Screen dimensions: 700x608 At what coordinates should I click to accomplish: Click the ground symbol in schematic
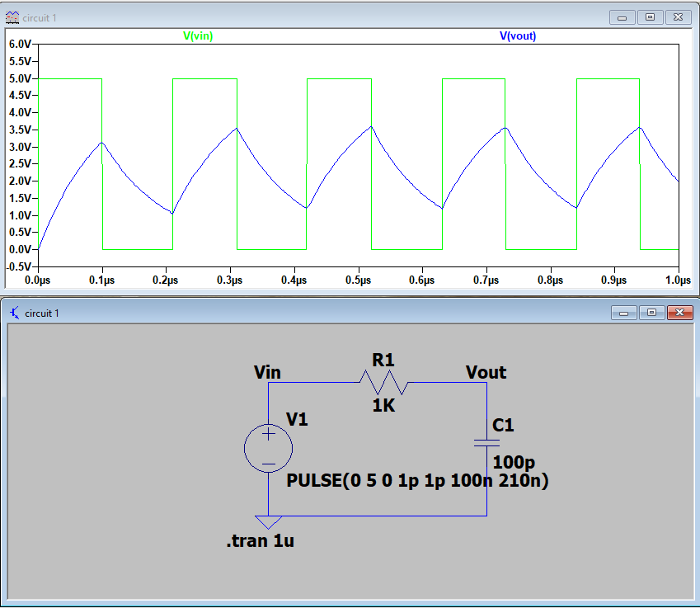coord(268,522)
